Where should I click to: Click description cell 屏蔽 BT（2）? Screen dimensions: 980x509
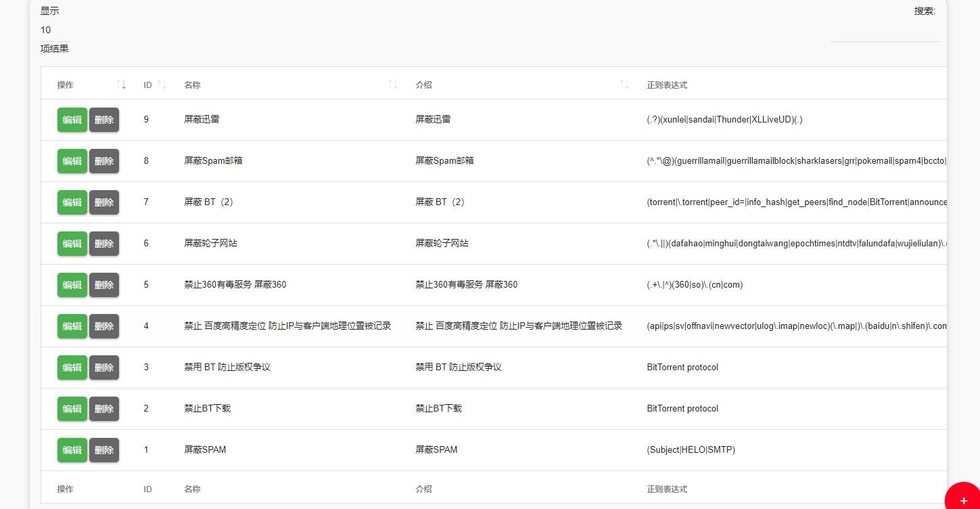[x=440, y=202]
